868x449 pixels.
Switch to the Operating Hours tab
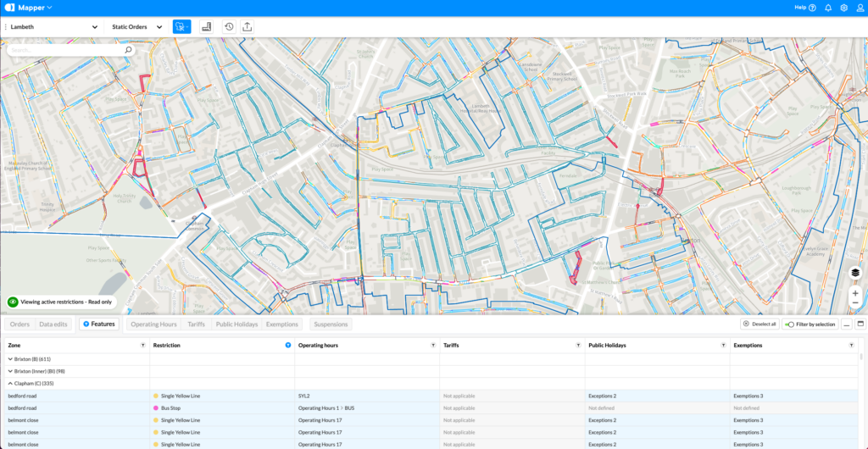153,324
